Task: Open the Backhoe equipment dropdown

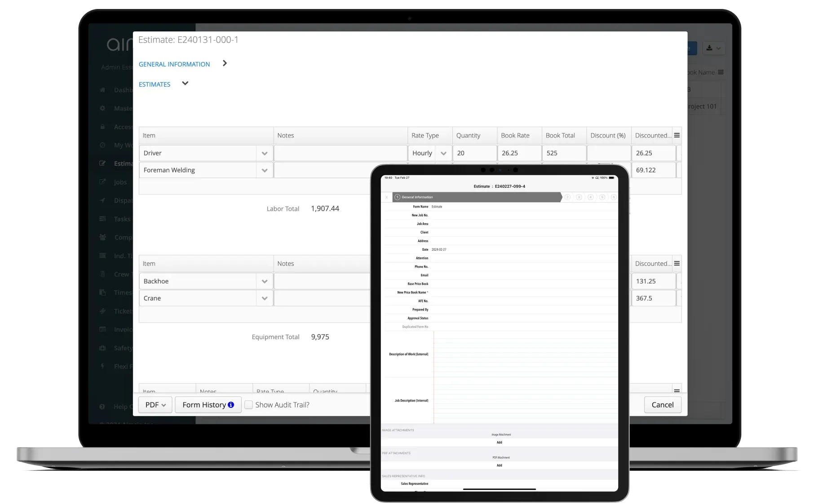Action: [265, 281]
